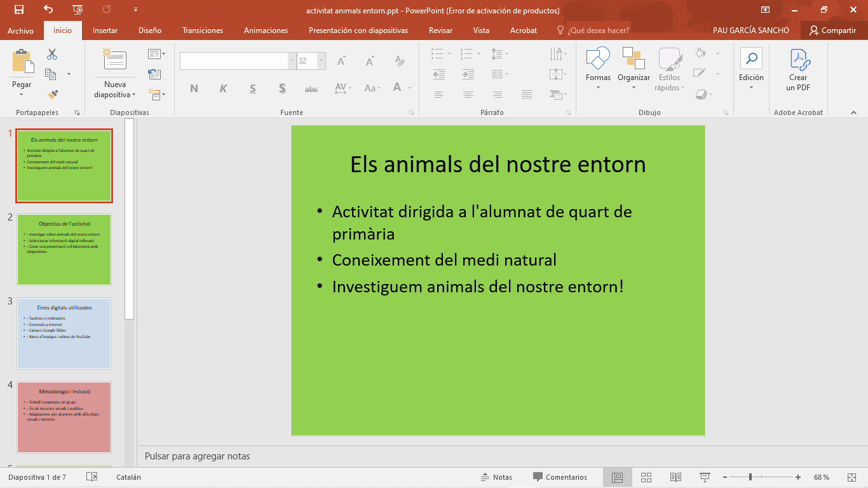Image resolution: width=868 pixels, height=488 pixels.
Task: Adjust the zoom slider handle
Action: (x=750, y=477)
